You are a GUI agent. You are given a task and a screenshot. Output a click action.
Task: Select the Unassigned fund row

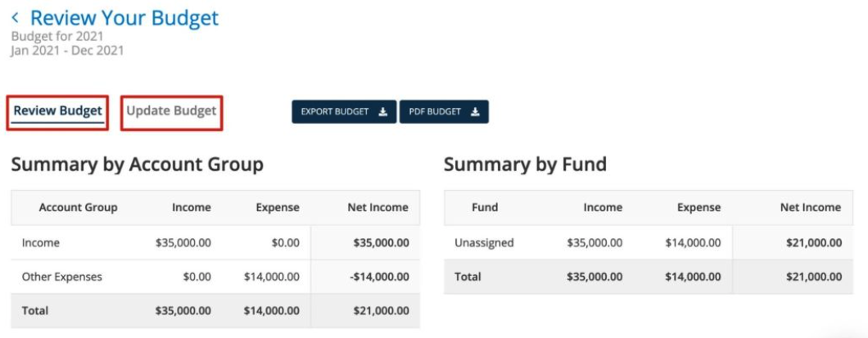(649, 242)
